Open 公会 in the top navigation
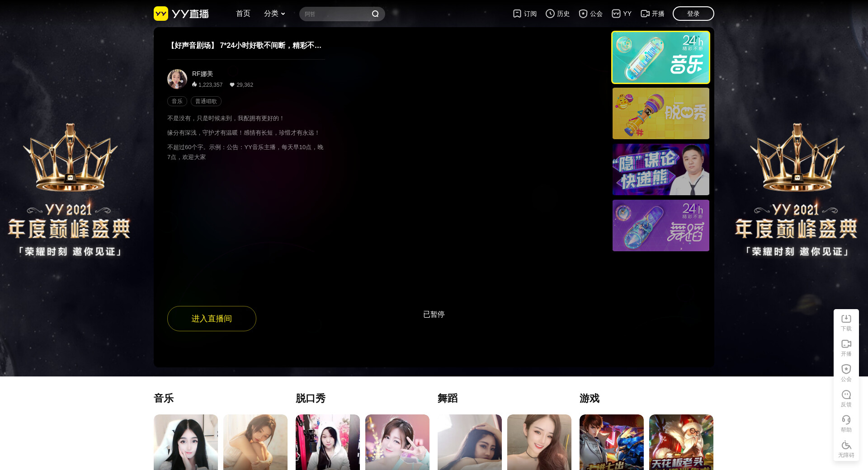 coord(590,14)
